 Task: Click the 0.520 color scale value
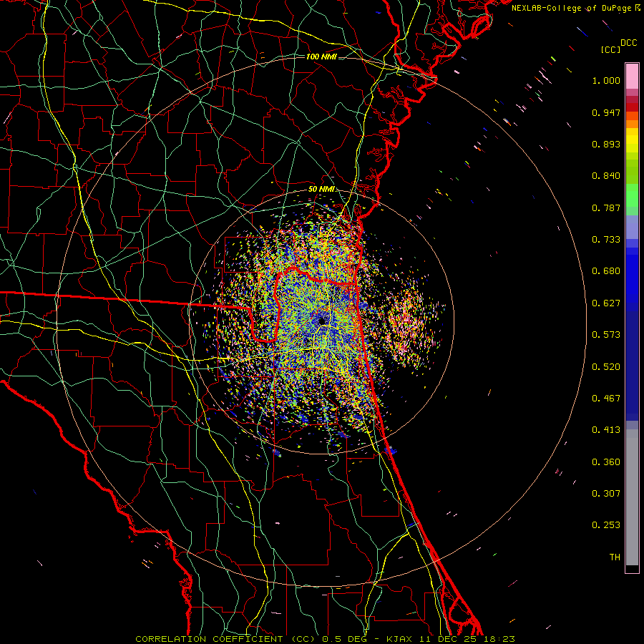(x=606, y=367)
